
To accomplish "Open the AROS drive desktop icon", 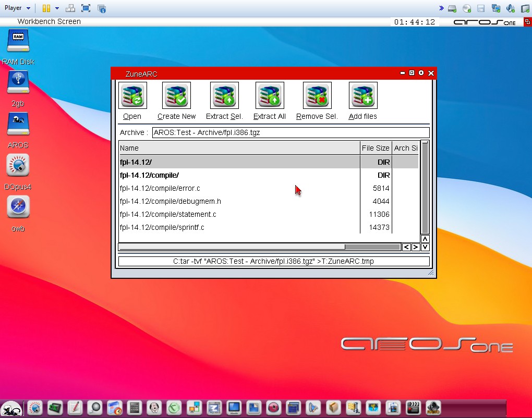I will (x=18, y=125).
